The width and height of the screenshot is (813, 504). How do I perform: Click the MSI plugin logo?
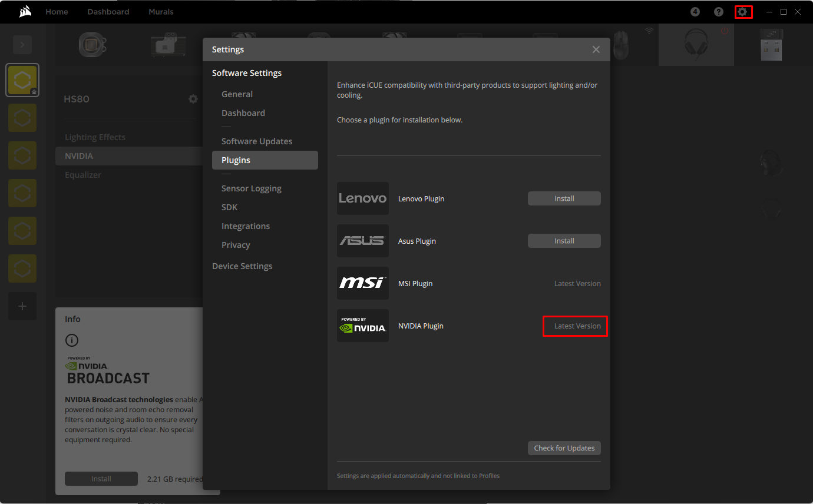click(x=363, y=283)
